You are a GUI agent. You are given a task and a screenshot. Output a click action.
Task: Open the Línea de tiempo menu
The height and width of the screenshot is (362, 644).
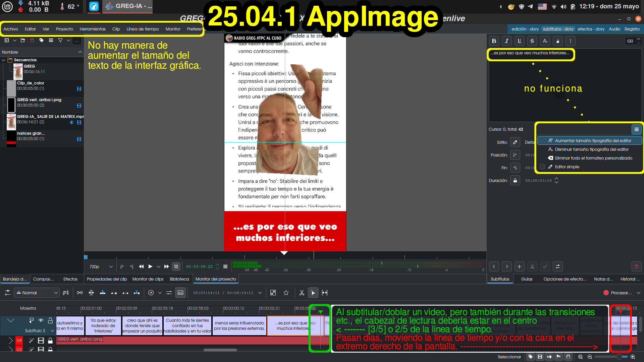pyautogui.click(x=143, y=29)
